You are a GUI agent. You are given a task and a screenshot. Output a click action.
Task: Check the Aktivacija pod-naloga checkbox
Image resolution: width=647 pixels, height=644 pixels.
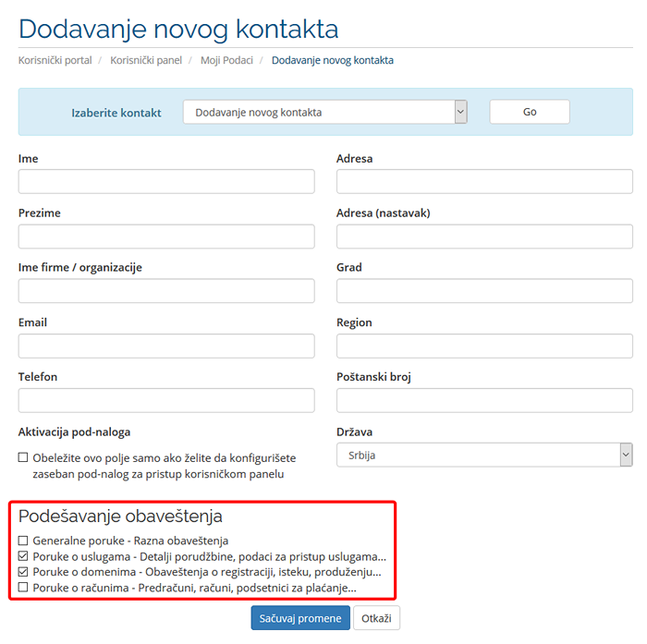click(x=23, y=457)
